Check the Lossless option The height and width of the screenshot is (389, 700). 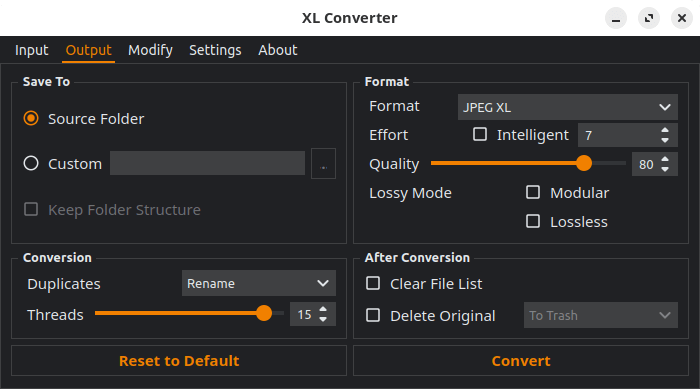point(533,222)
